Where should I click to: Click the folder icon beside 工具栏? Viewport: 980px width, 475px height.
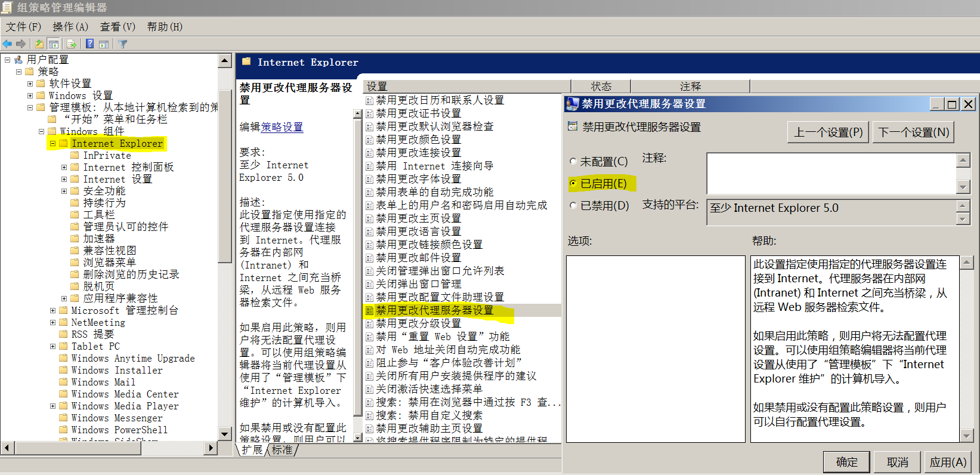point(75,215)
